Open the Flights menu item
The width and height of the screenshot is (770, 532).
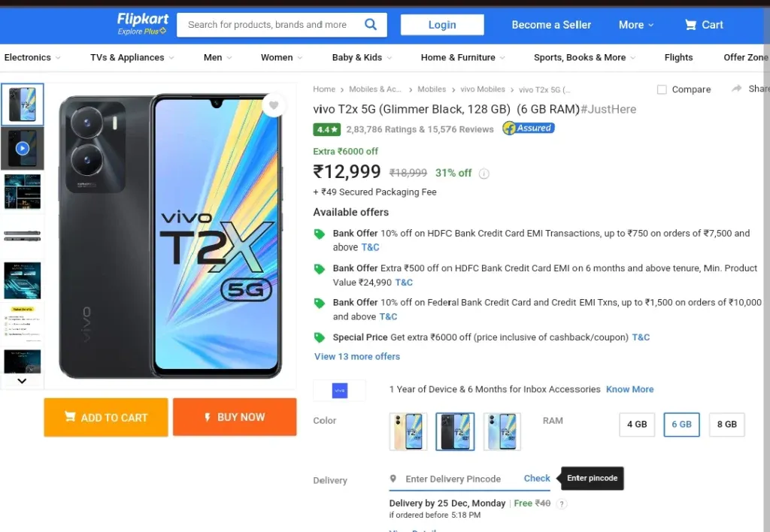[x=678, y=57]
